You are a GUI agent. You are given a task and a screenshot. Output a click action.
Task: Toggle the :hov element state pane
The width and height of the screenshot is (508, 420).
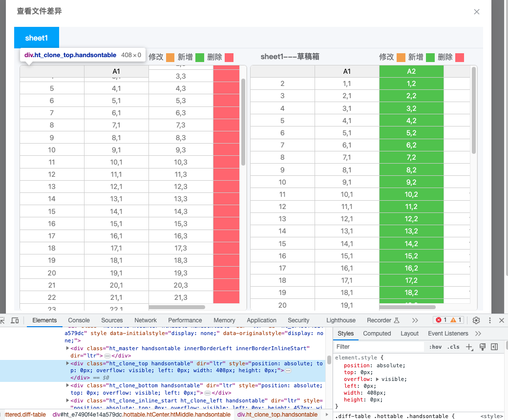click(435, 347)
